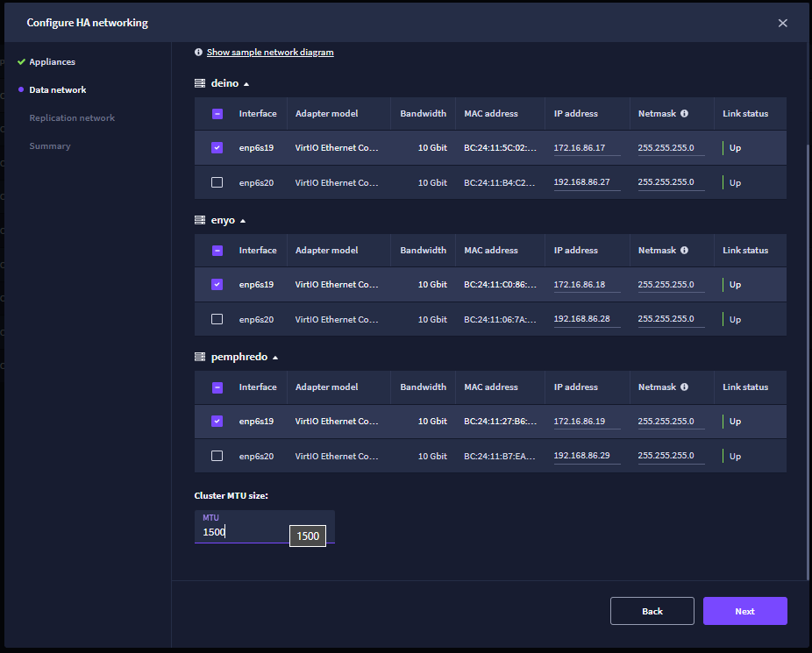Check enp6s20 interface for deino
Image resolution: width=812 pixels, height=653 pixels.
pyautogui.click(x=217, y=182)
